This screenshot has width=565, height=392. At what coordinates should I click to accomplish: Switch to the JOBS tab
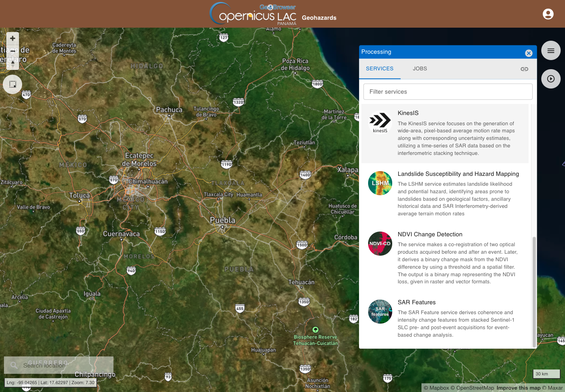pyautogui.click(x=420, y=69)
